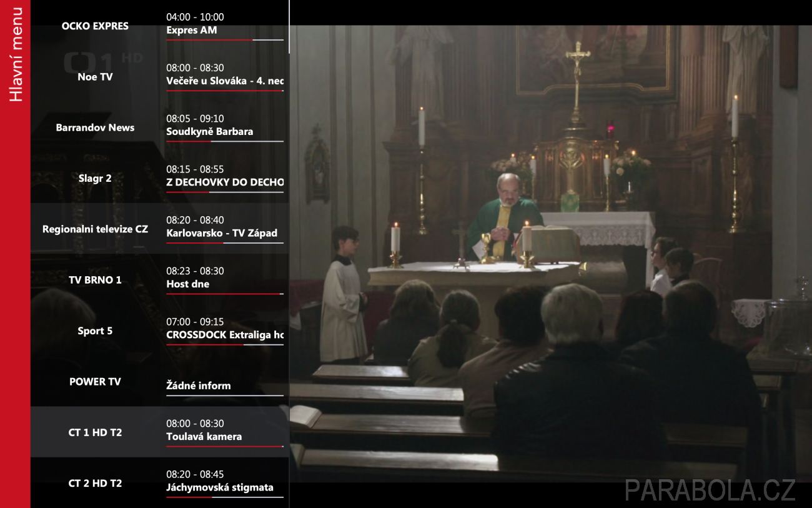
Task: Switch to Barrandov News channel
Action: point(95,127)
